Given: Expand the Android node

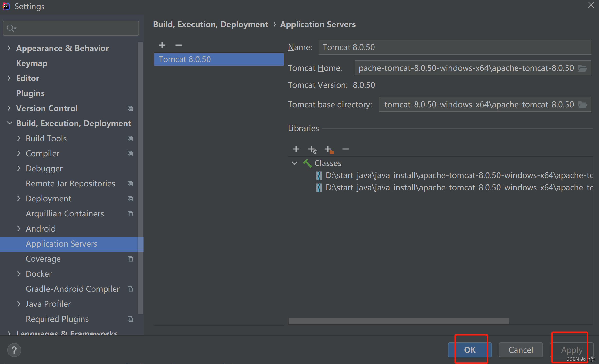Looking at the screenshot, I should coord(19,229).
